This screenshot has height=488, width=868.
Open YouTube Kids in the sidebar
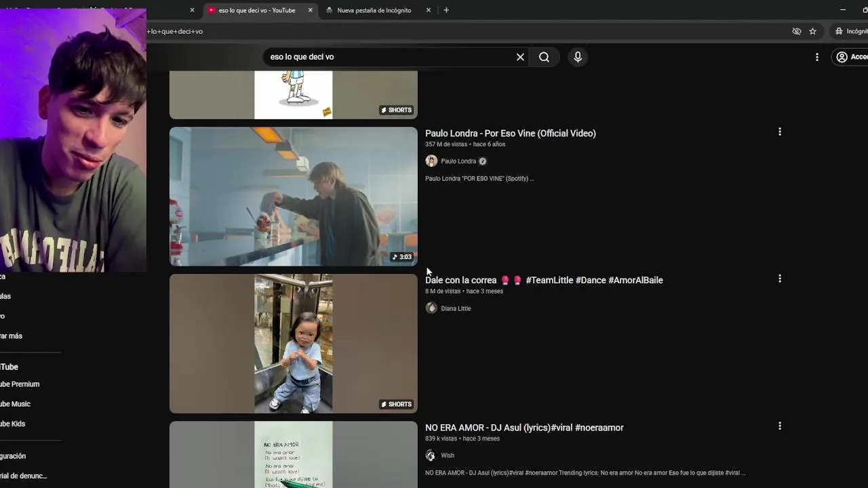[x=12, y=424]
